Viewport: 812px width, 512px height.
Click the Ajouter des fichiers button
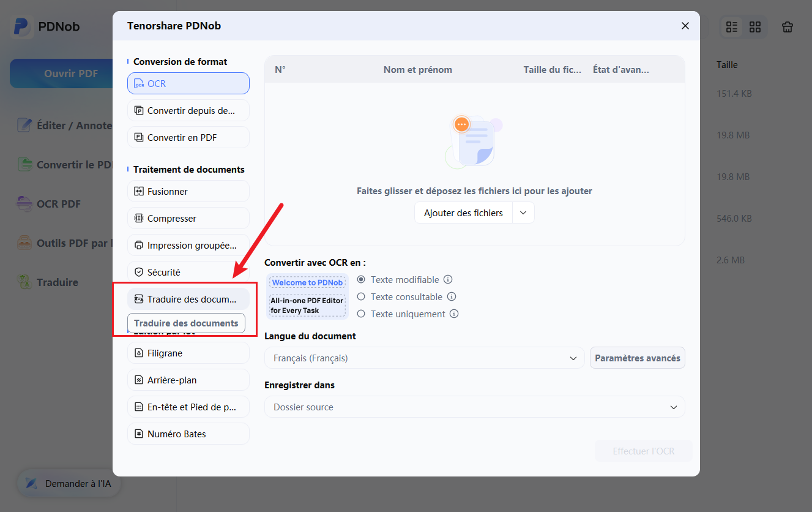[x=463, y=213]
